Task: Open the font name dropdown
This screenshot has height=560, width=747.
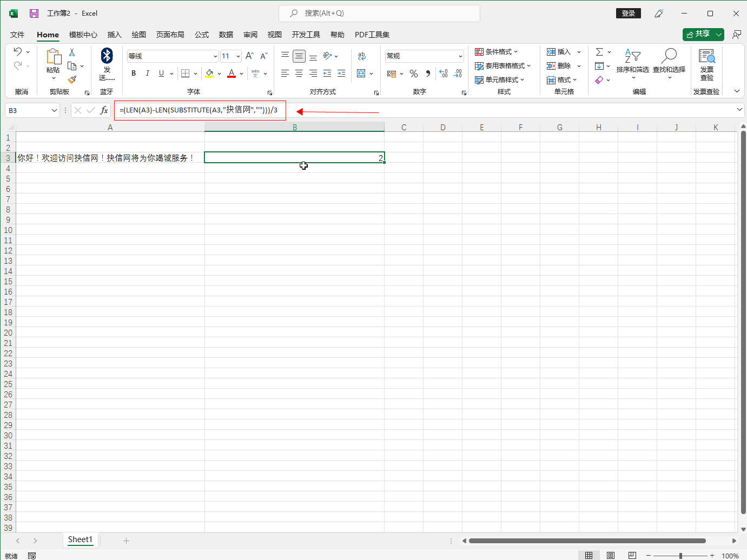Action: click(215, 56)
